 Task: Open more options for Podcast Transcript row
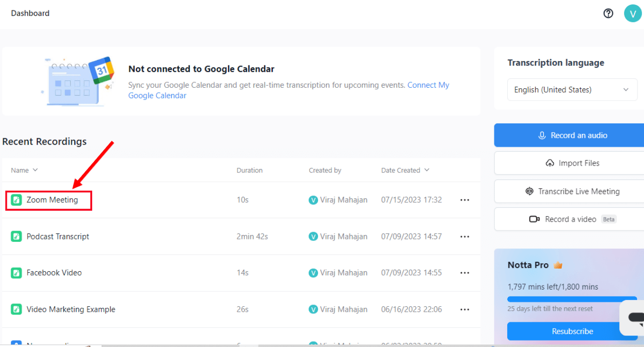click(x=465, y=237)
